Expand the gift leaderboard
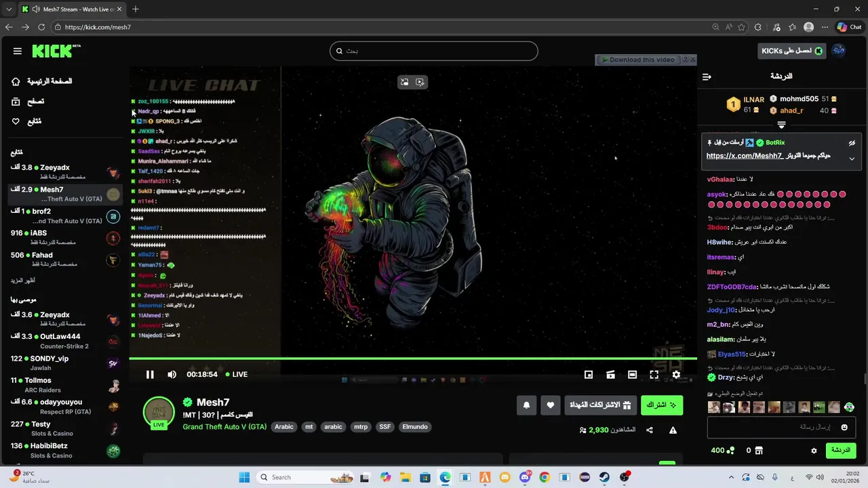Screen dimensions: 868x488 point(781,125)
